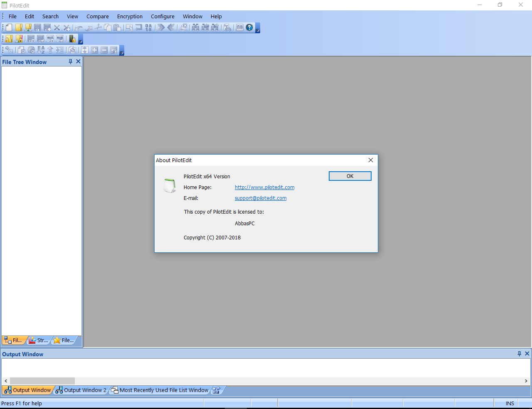Screen dimensions: 532x409
Task: Click the Save floppy disk icon
Action: (x=38, y=27)
